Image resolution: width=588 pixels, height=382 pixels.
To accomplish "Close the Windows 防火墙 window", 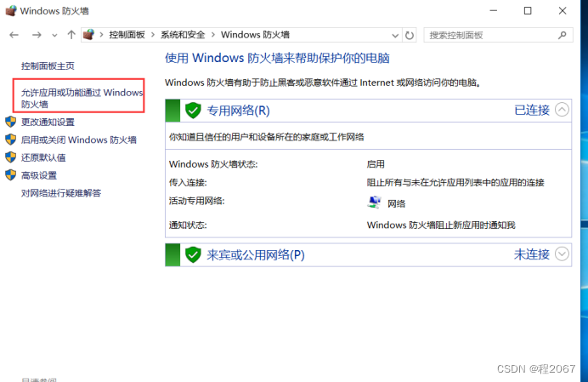I will pyautogui.click(x=563, y=10).
